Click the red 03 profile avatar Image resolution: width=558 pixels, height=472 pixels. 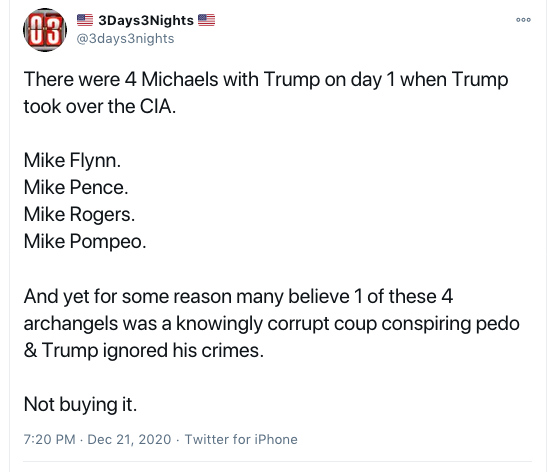click(45, 30)
